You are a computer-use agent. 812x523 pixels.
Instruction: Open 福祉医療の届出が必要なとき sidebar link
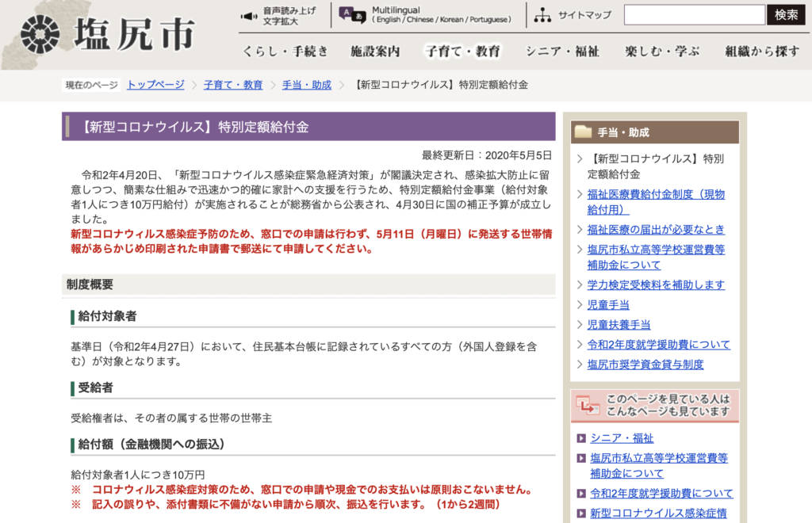click(656, 229)
